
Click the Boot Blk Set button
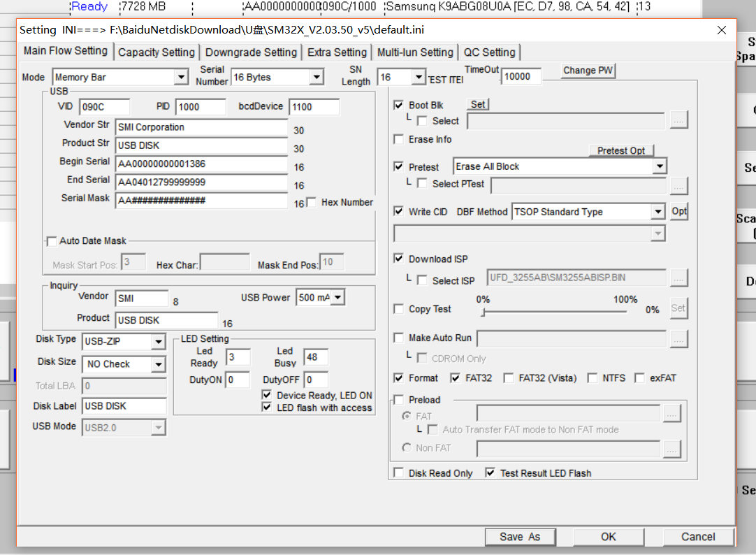point(478,104)
